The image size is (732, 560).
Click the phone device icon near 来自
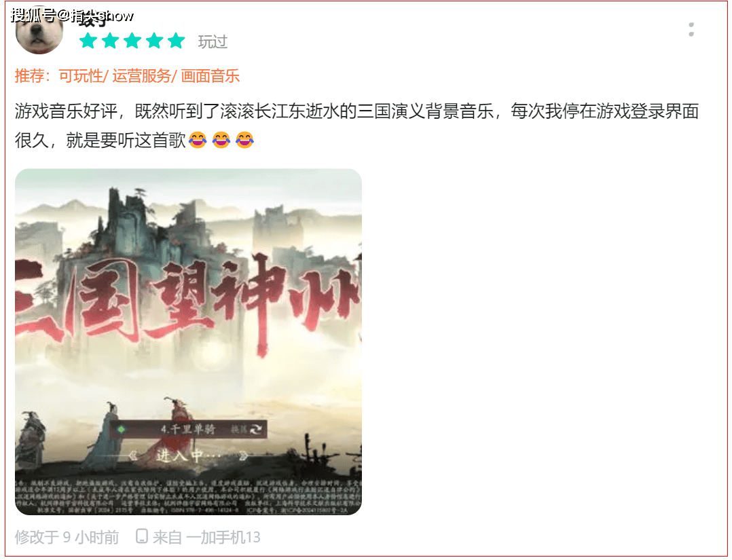(x=142, y=536)
